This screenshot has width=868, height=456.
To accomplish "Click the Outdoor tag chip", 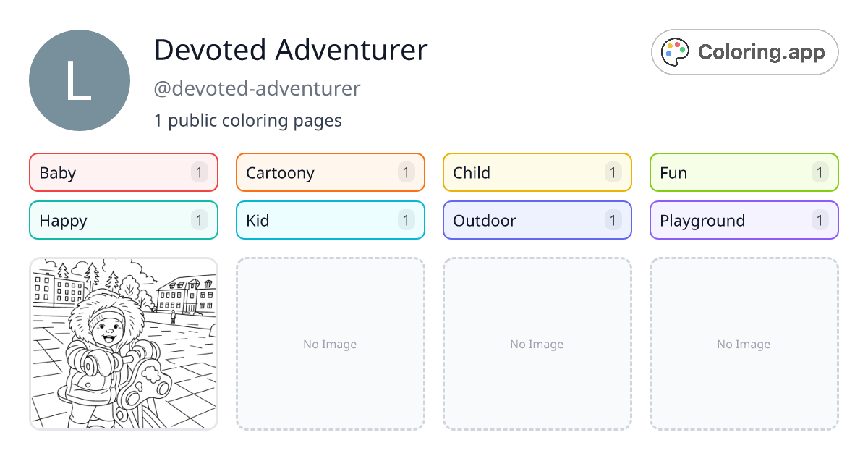I will click(x=537, y=220).
